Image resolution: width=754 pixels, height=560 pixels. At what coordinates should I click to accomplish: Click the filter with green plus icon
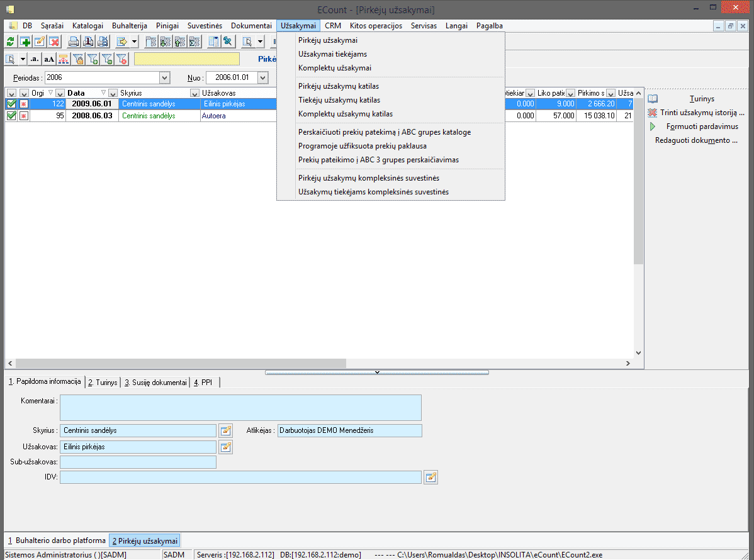(x=92, y=59)
